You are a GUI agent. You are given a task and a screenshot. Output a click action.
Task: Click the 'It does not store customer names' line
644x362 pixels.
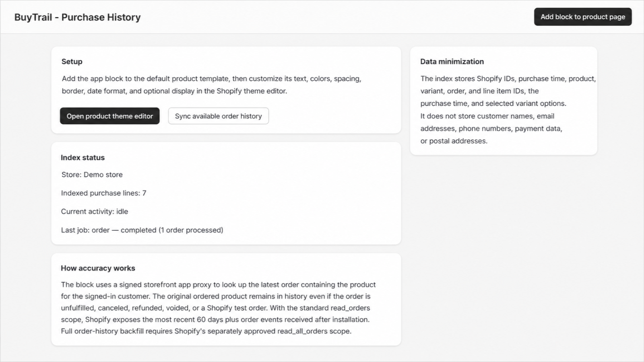487,116
